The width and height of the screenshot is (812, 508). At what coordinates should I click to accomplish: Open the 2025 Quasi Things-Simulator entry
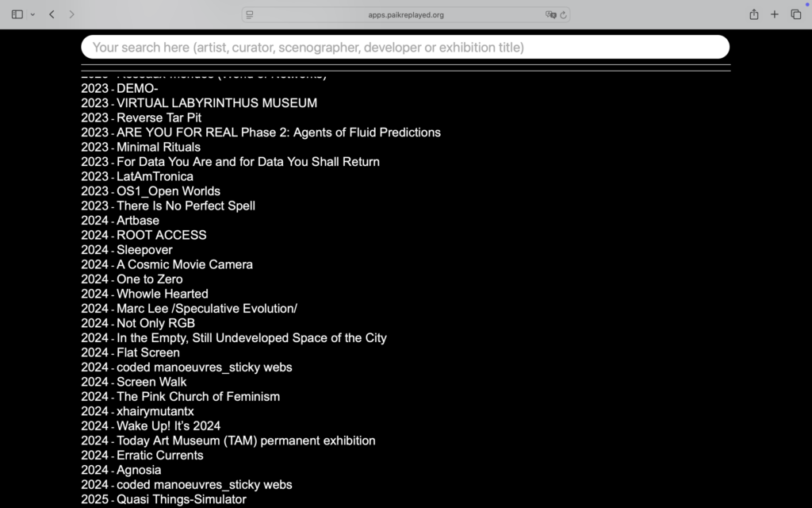point(181,499)
